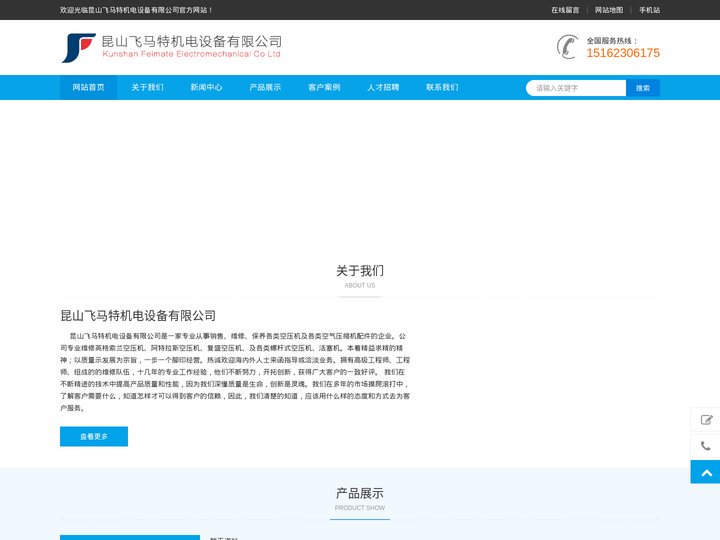720x540 pixels.
Task: Open the 客户案例 navigation item
Action: click(x=324, y=87)
